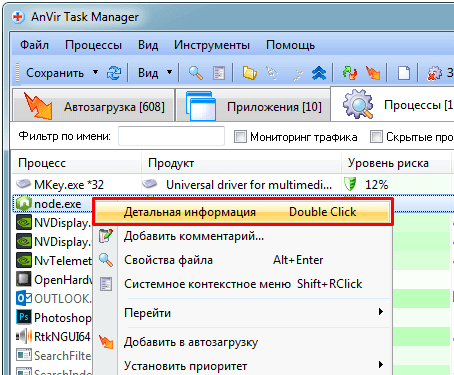Viewport: 454px width, 375px height.
Task: Click the Вид toolbar button
Action: 148,73
